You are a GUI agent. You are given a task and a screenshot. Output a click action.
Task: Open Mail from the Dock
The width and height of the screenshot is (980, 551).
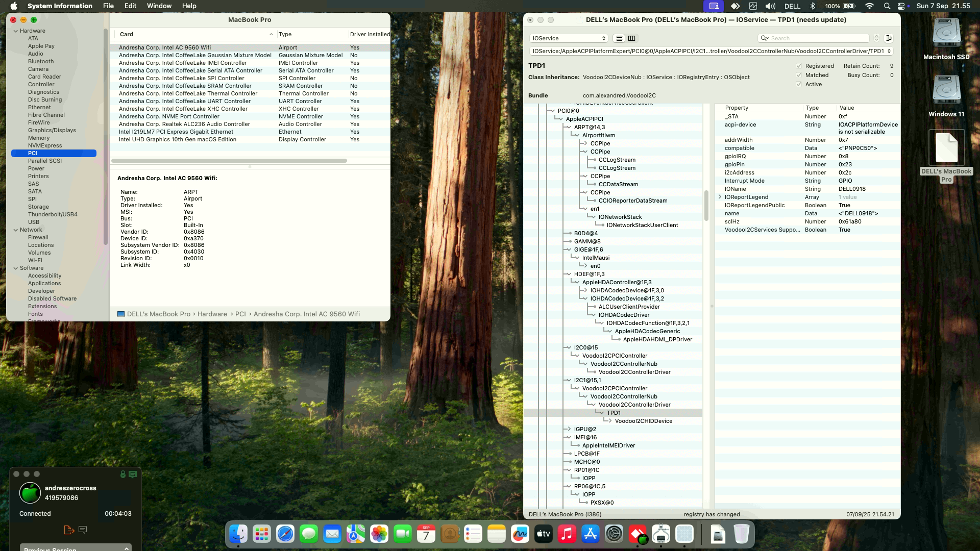332,534
